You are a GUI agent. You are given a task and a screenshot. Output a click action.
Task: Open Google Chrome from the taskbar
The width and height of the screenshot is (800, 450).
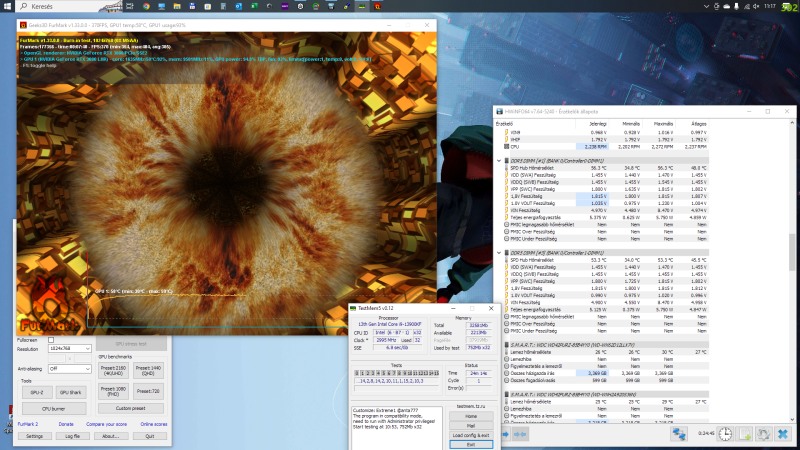click(x=146, y=6)
